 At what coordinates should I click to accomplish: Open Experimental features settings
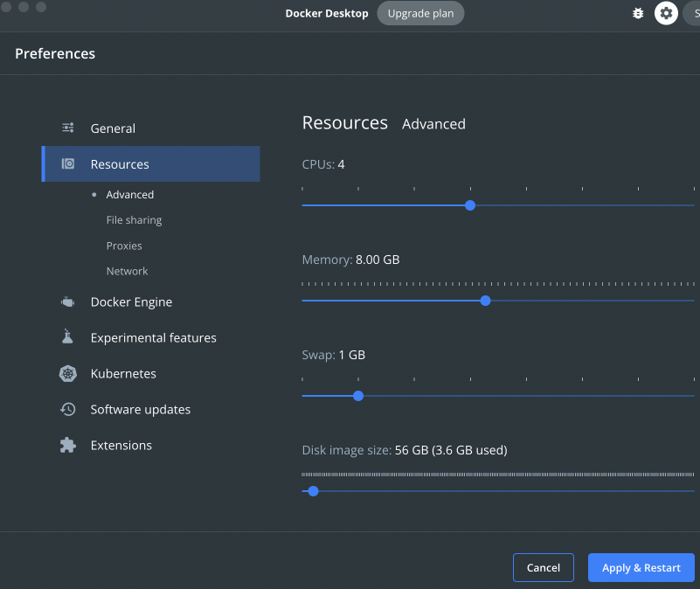[151, 337]
